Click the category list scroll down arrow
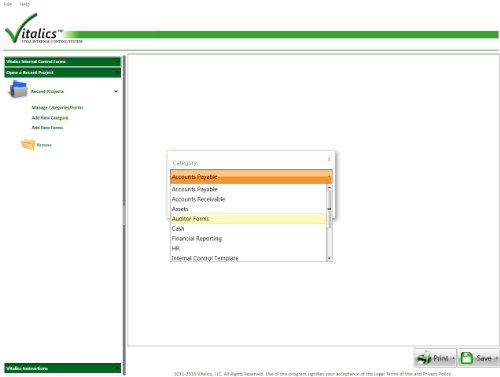The width and height of the screenshot is (500, 377). [x=329, y=258]
